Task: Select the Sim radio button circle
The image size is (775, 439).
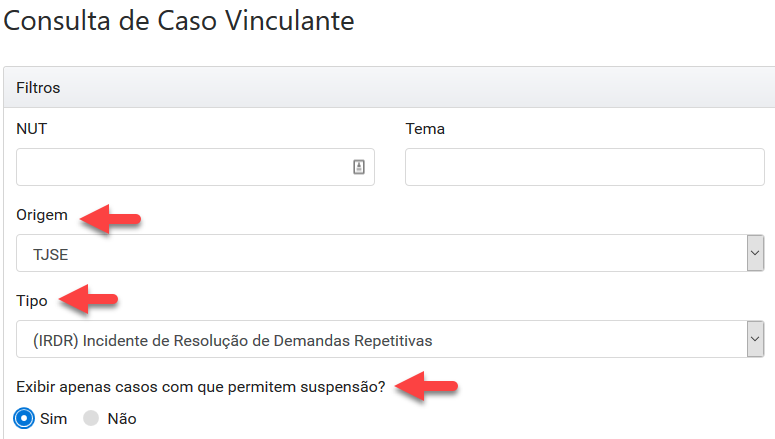Action: 25,418
